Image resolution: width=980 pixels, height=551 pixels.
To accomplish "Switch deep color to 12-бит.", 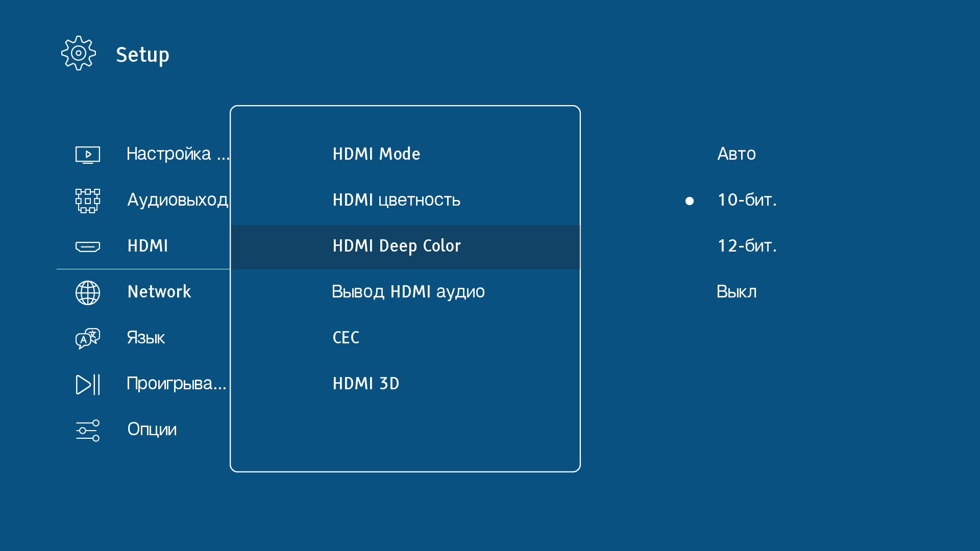I will point(747,246).
